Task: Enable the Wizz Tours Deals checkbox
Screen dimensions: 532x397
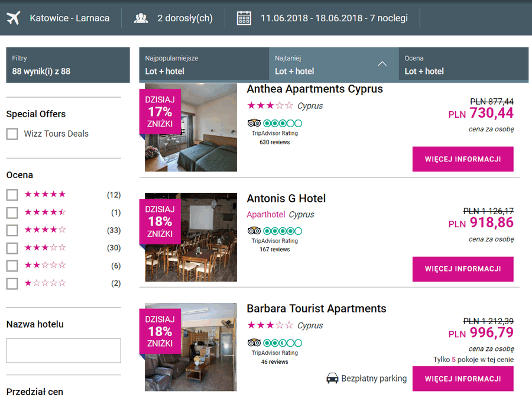Action: tap(12, 134)
